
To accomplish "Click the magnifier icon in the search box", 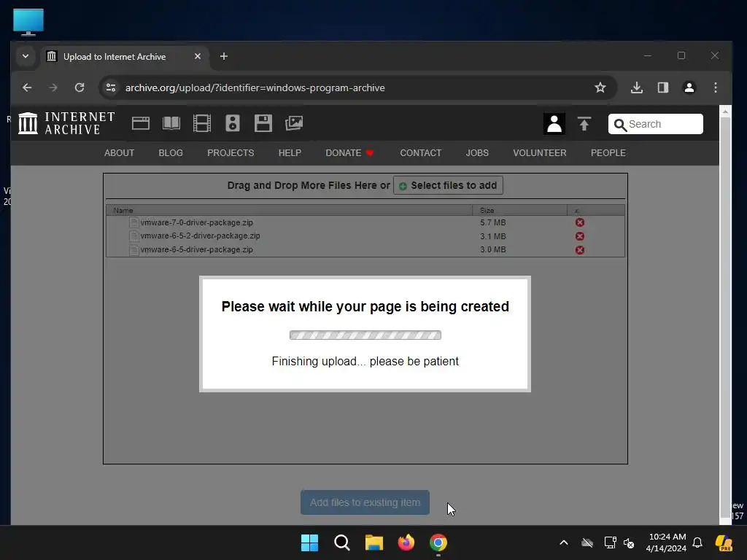I will tap(620, 125).
